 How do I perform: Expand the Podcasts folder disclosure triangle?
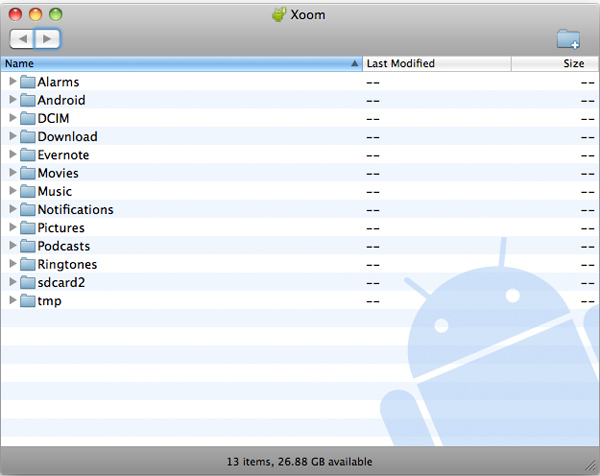click(13, 245)
